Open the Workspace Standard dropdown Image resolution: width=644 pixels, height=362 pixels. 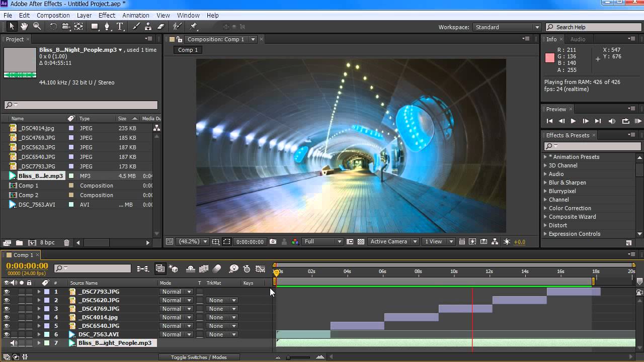[507, 27]
